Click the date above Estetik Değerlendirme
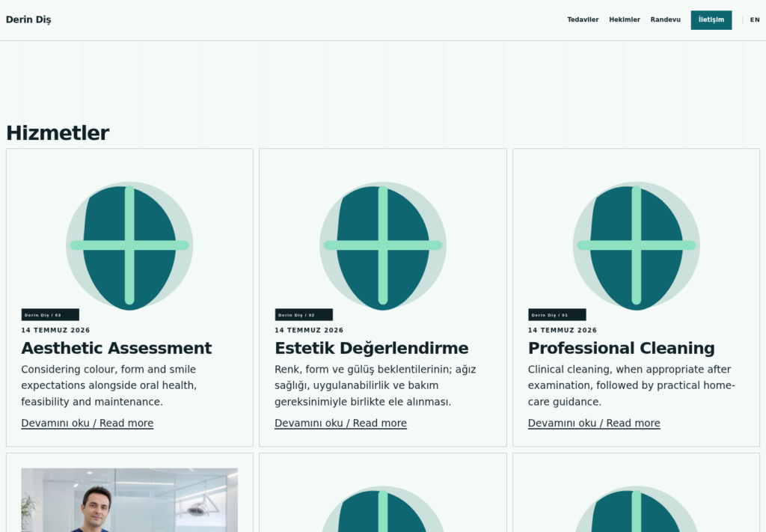This screenshot has height=532, width=766. point(309,330)
